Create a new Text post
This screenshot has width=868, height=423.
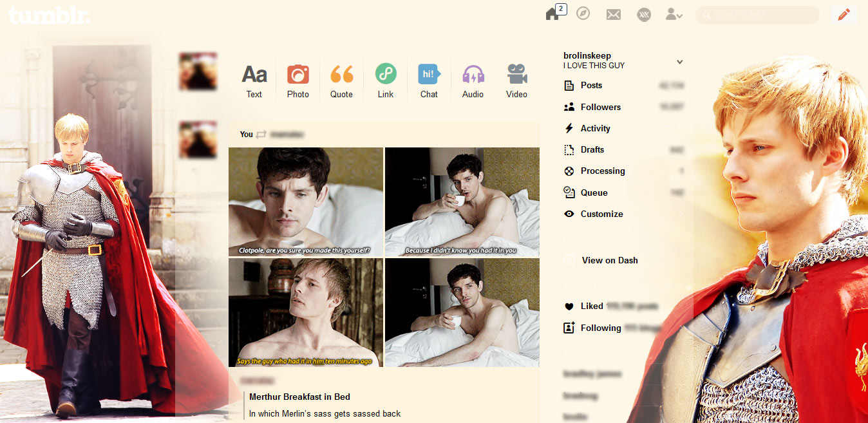(x=254, y=81)
